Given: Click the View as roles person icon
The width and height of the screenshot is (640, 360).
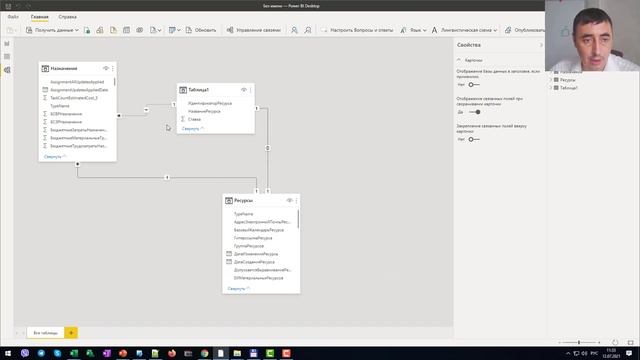Looking at the screenshot, I should pos(308,30).
